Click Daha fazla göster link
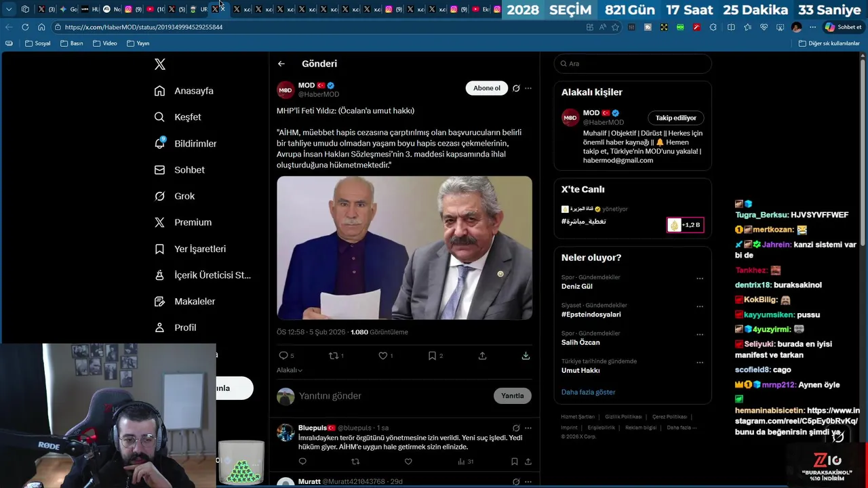The image size is (868, 488). pos(588,392)
